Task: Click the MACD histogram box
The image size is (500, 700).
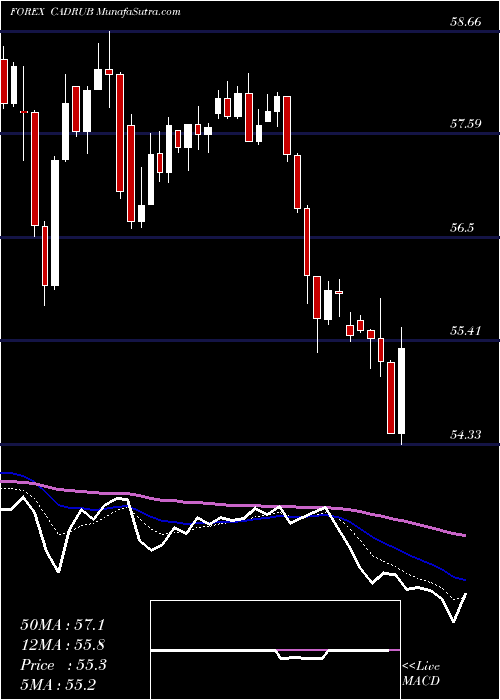Action: 275,650
